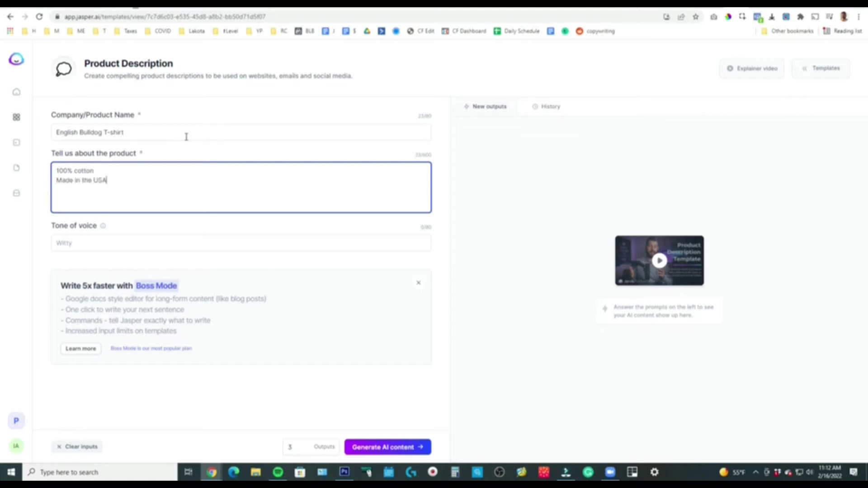The width and height of the screenshot is (868, 488).
Task: Open the apps grid in bookmarks bar
Action: click(x=10, y=31)
